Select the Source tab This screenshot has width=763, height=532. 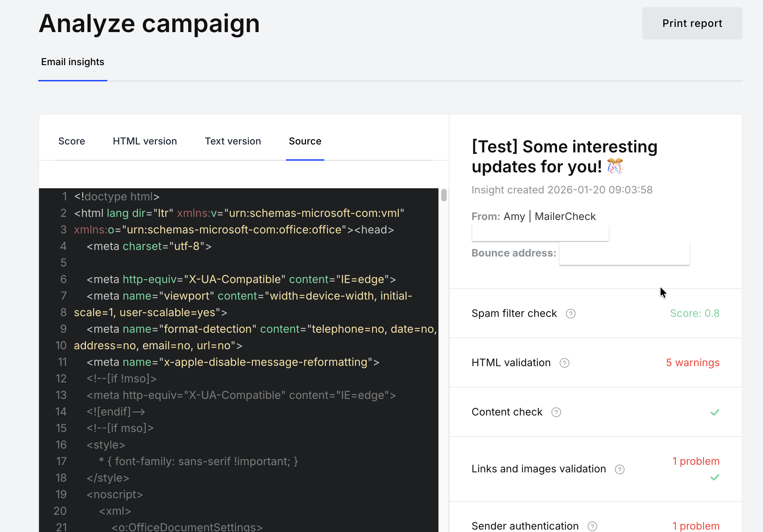[305, 141]
